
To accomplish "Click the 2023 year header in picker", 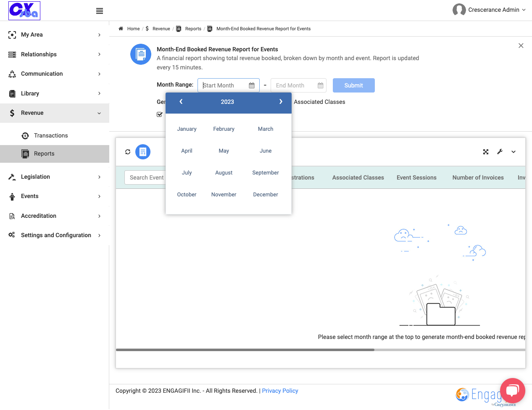I will click(227, 102).
